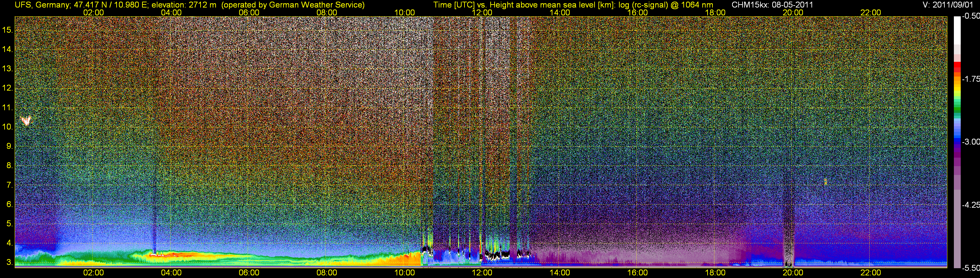Click "(operated by German Weather Service)" label

(x=293, y=5)
